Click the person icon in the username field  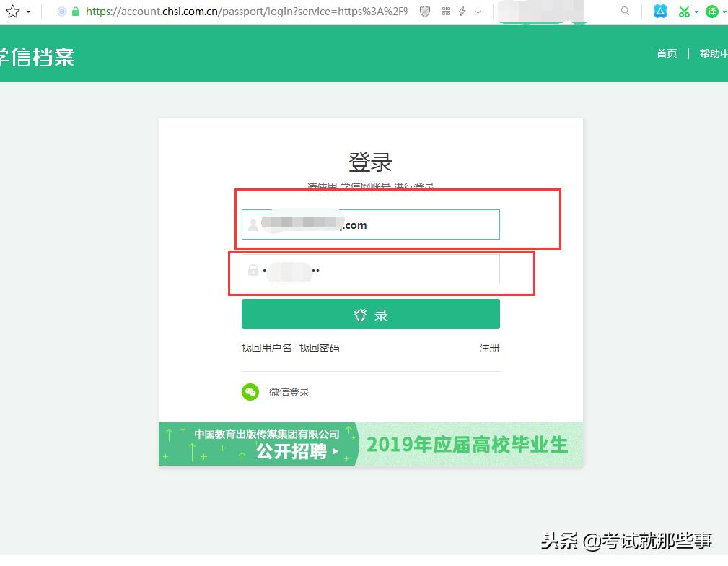[253, 225]
